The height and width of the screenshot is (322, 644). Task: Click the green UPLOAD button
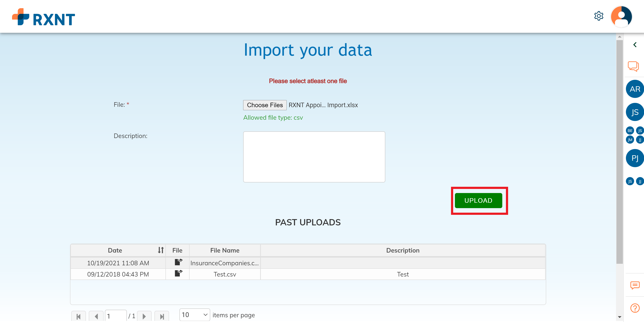(x=478, y=200)
